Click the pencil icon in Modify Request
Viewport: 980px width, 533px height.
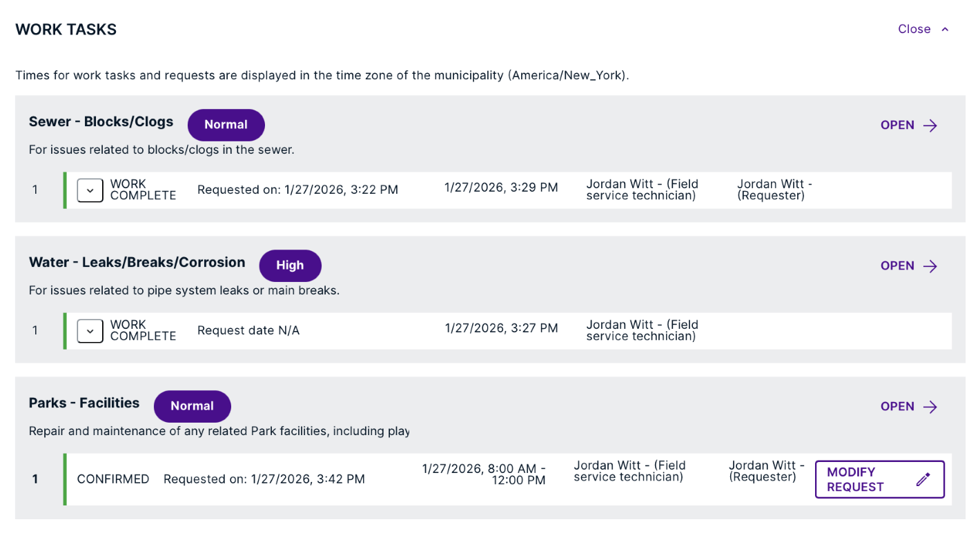[923, 479]
